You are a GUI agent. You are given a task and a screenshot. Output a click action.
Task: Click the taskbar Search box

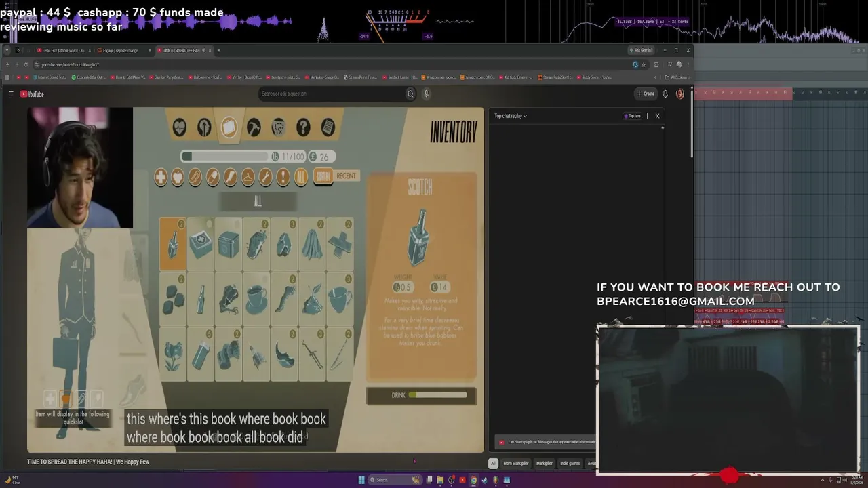pos(395,480)
